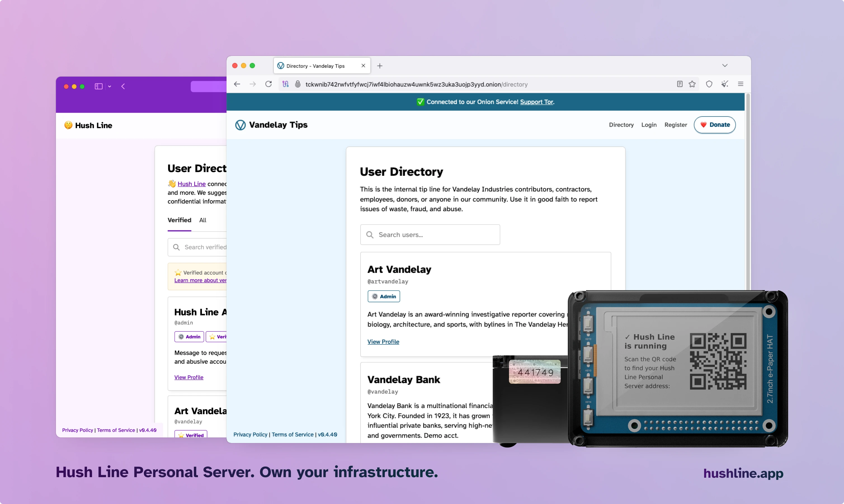Click the front window scrollbar

point(748,192)
